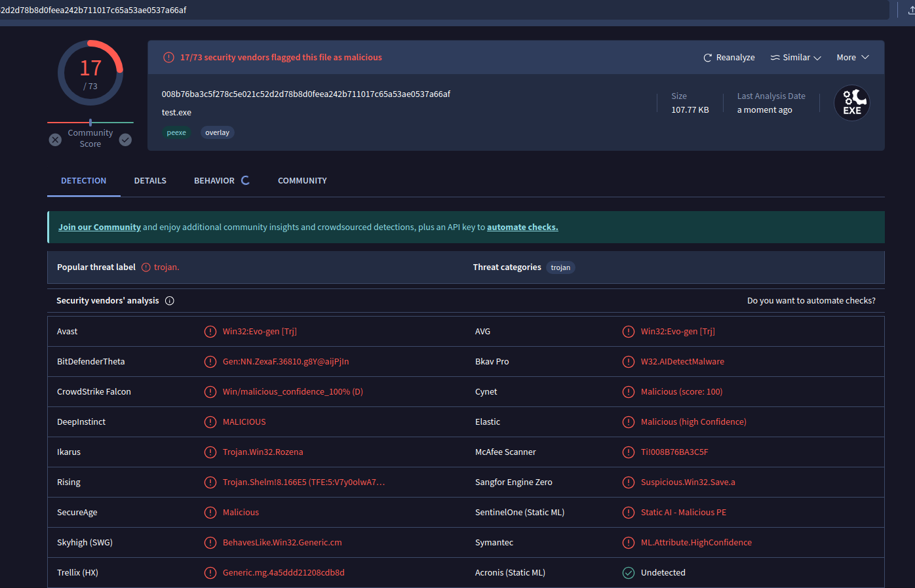915x588 pixels.
Task: Select the peexe tag
Action: click(x=176, y=132)
